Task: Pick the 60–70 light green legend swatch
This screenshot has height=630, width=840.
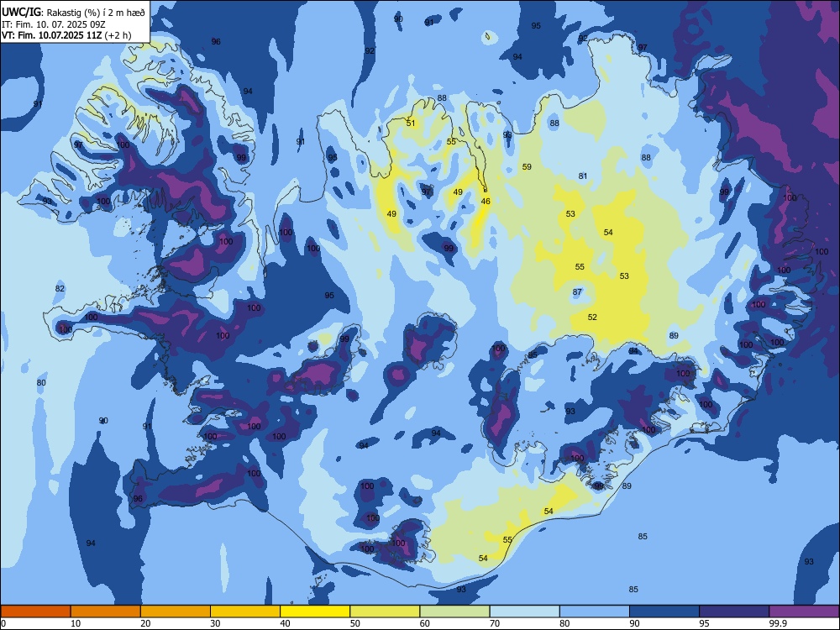Action: point(454,612)
